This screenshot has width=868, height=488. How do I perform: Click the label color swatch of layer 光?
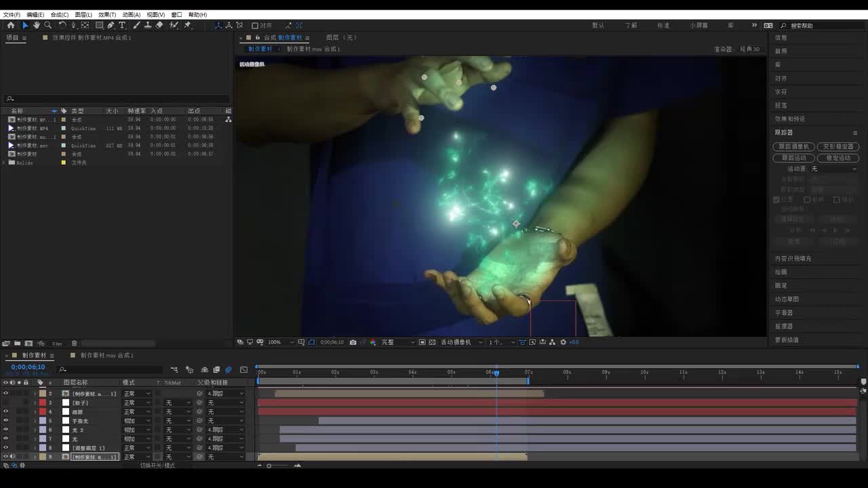pos(43,439)
